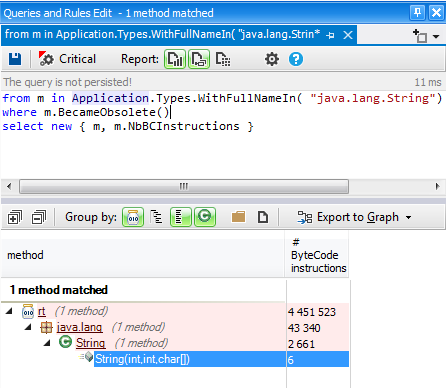Expand all result rows icon
The height and width of the screenshot is (388, 446).
pos(15,218)
